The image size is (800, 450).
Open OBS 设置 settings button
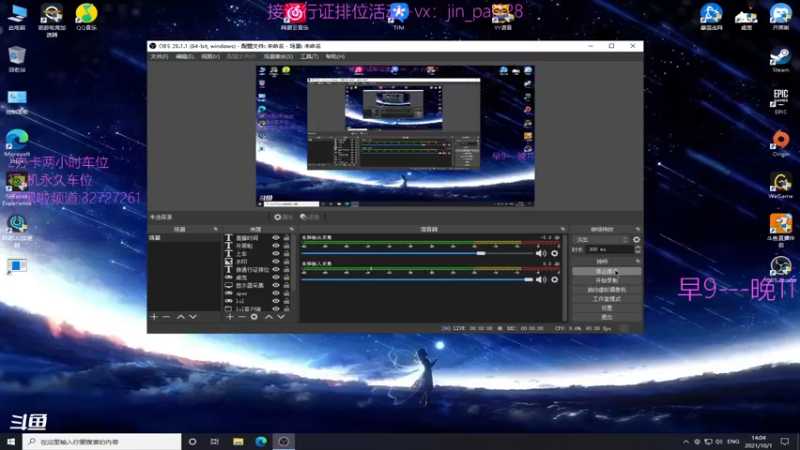point(607,308)
